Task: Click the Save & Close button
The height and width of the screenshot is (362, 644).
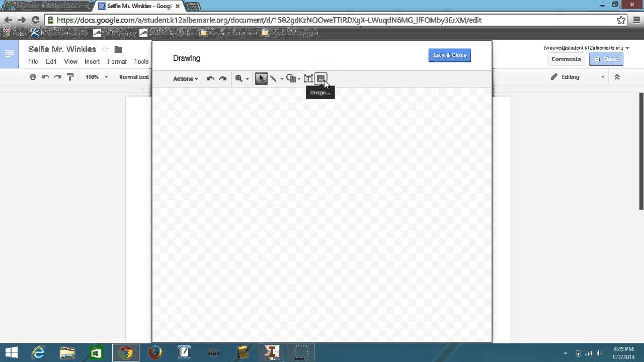Action: 449,55
